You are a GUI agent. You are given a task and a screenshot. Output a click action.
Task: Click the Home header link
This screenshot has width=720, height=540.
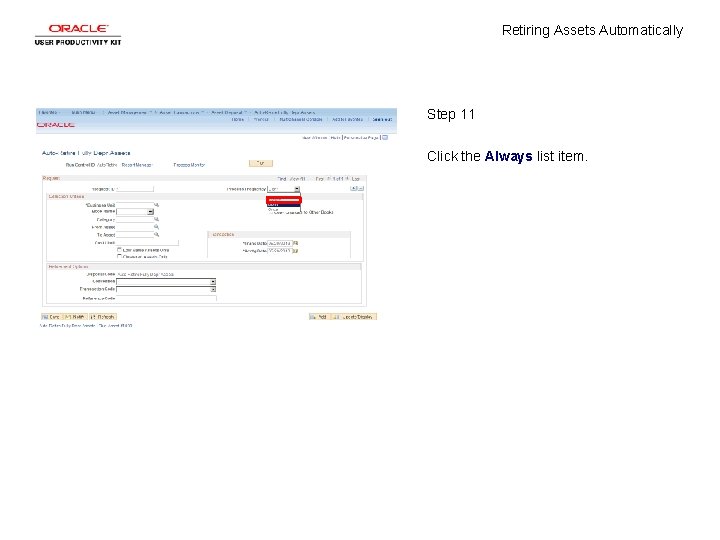pos(237,119)
